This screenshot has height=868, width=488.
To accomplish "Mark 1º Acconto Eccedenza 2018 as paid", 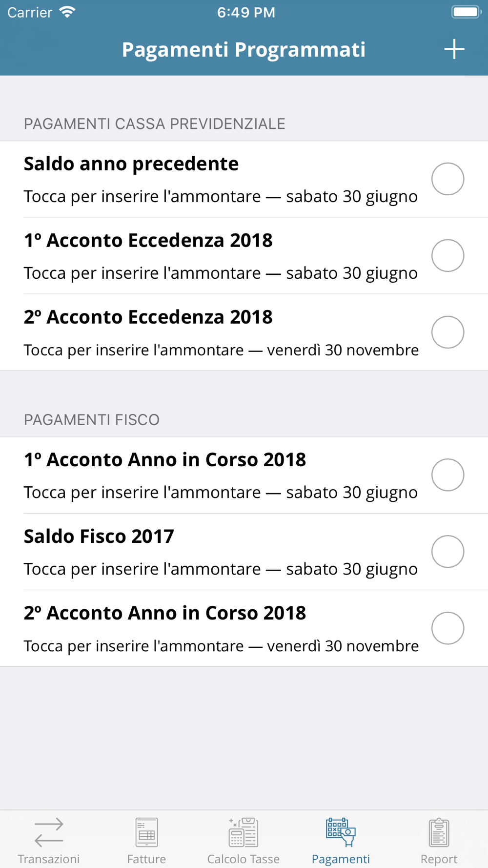I will pyautogui.click(x=447, y=255).
